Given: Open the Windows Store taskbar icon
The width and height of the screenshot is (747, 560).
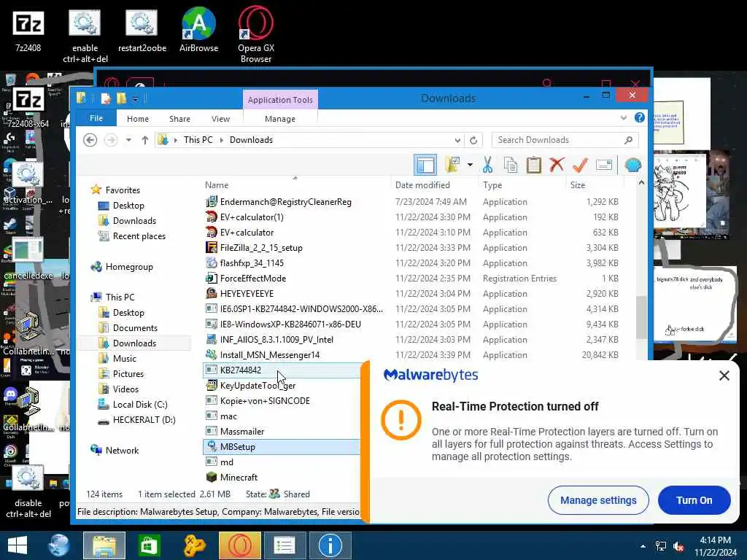Looking at the screenshot, I should click(149, 545).
